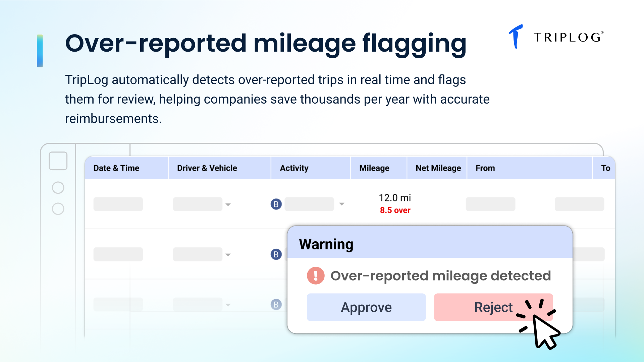Open first row's Driver & Vehicle dropdown
This screenshot has width=644, height=362.
(x=228, y=204)
